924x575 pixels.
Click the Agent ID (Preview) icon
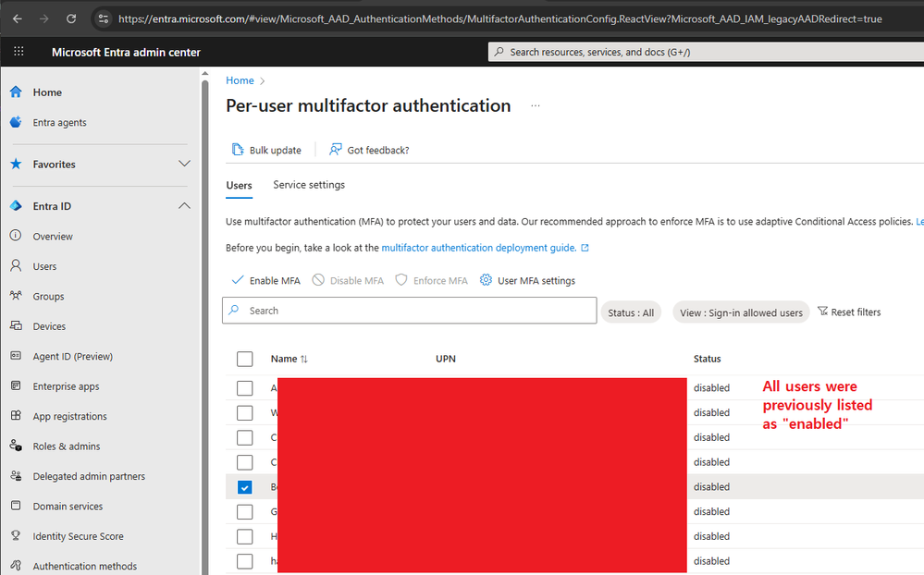(x=16, y=356)
